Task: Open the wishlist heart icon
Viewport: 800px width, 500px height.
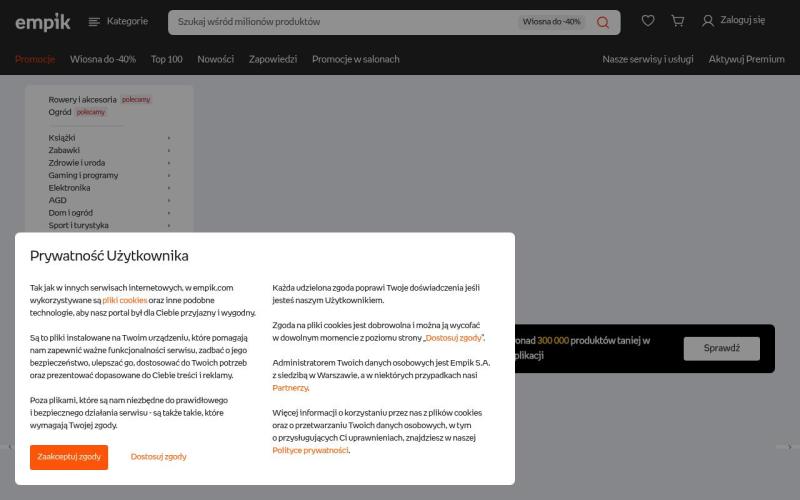Action: (648, 21)
